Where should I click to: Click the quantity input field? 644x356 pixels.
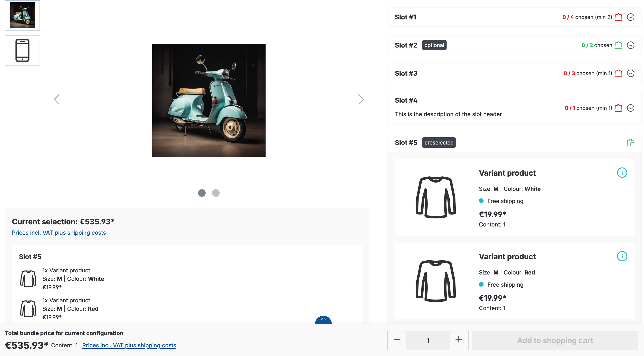pyautogui.click(x=428, y=341)
